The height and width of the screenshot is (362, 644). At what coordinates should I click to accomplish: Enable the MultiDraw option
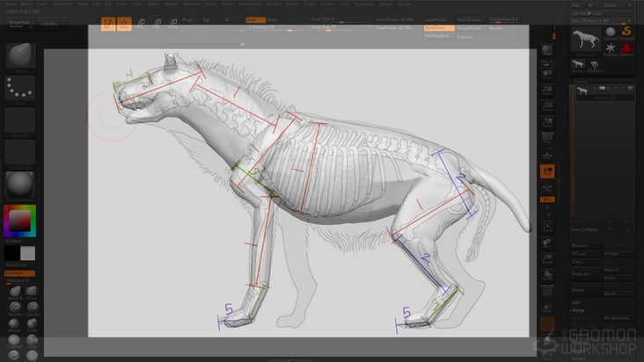[x=438, y=28]
